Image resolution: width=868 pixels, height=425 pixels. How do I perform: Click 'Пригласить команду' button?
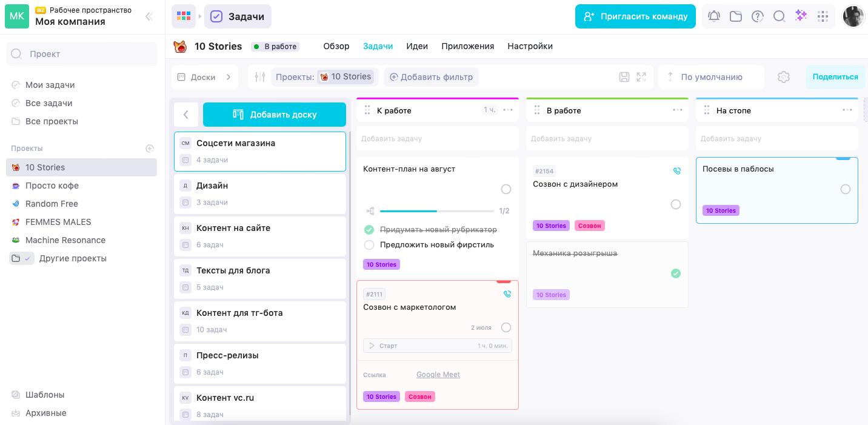tap(635, 16)
